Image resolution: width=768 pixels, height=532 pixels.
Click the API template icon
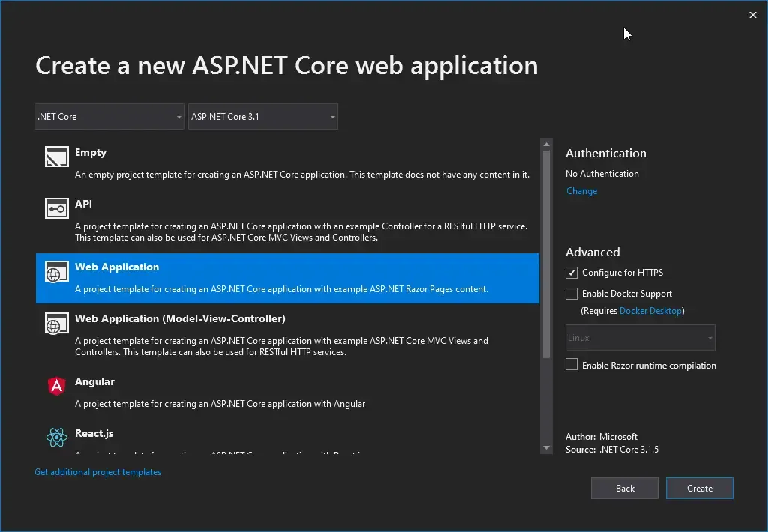click(x=56, y=208)
